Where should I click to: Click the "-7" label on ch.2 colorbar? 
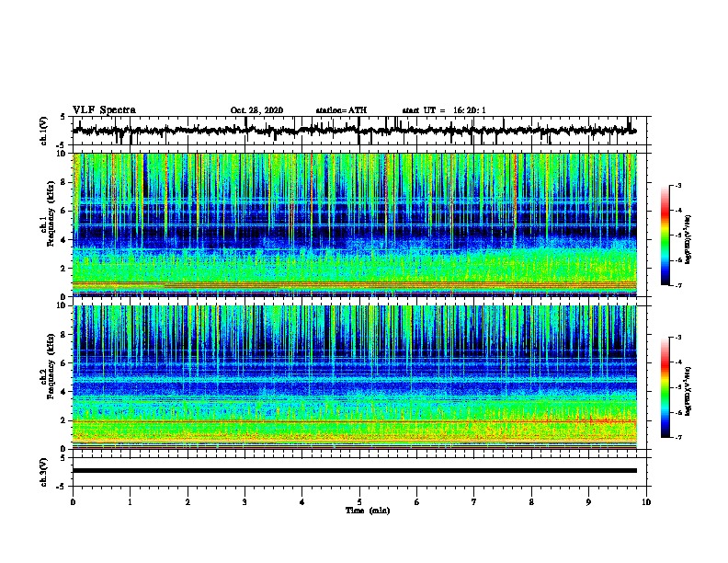point(677,437)
